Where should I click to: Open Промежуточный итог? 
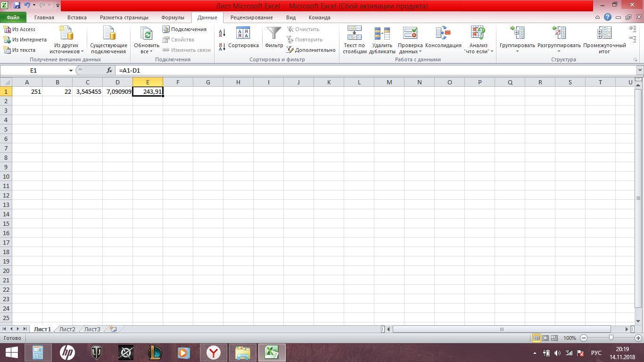[604, 40]
